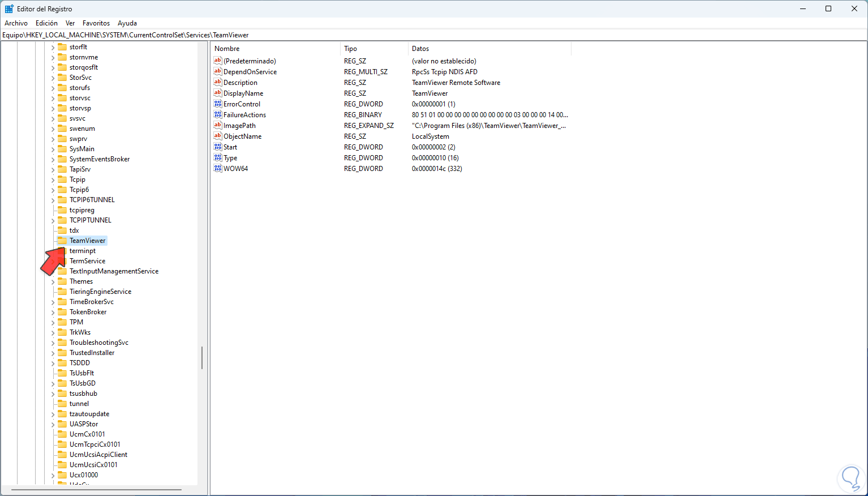Image resolution: width=868 pixels, height=496 pixels.
Task: Click the folder icon beside swenum
Action: [62, 129]
